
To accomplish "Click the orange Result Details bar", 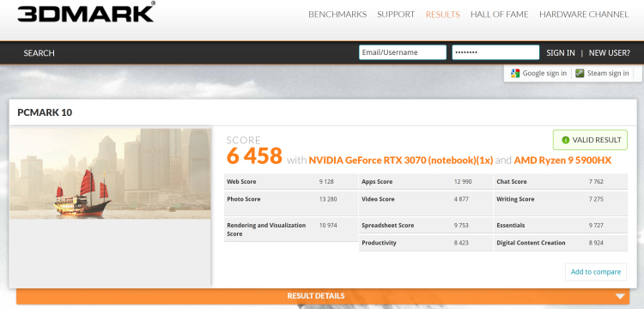I will click(323, 296).
